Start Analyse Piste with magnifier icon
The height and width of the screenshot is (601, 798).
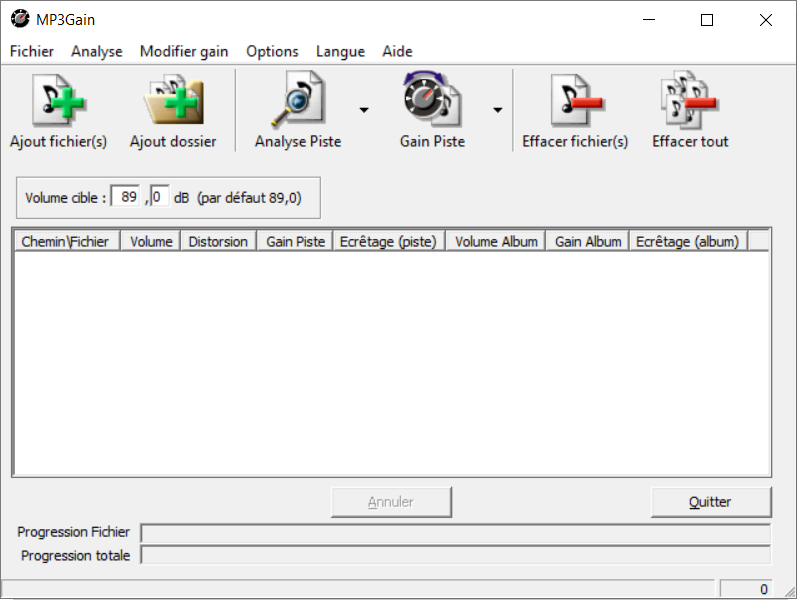(x=298, y=98)
